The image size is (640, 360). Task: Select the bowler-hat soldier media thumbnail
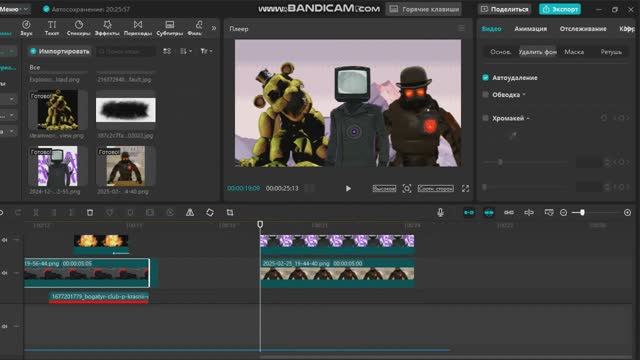pos(126,166)
